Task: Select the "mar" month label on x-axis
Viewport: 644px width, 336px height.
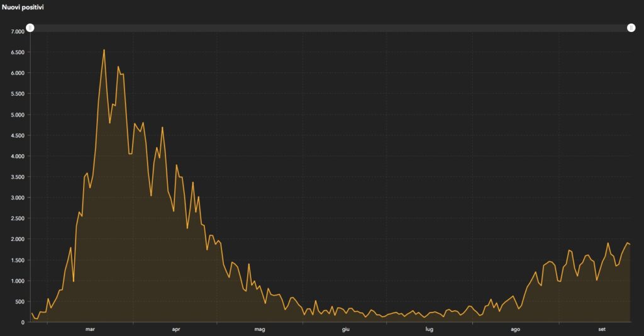Action: [90, 329]
